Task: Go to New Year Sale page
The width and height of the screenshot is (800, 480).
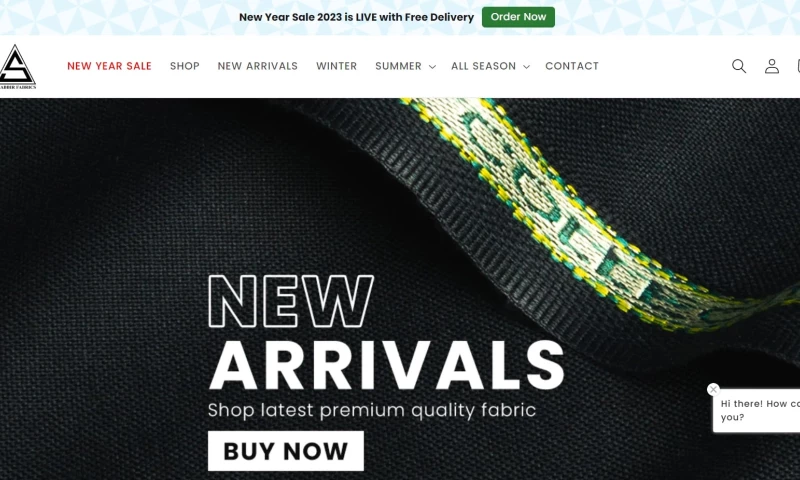Action: tap(109, 66)
